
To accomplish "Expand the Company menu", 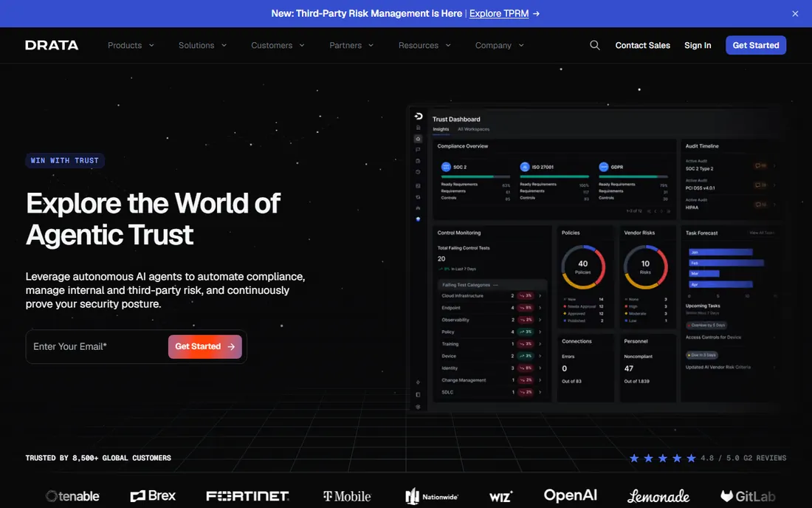I will pos(499,46).
